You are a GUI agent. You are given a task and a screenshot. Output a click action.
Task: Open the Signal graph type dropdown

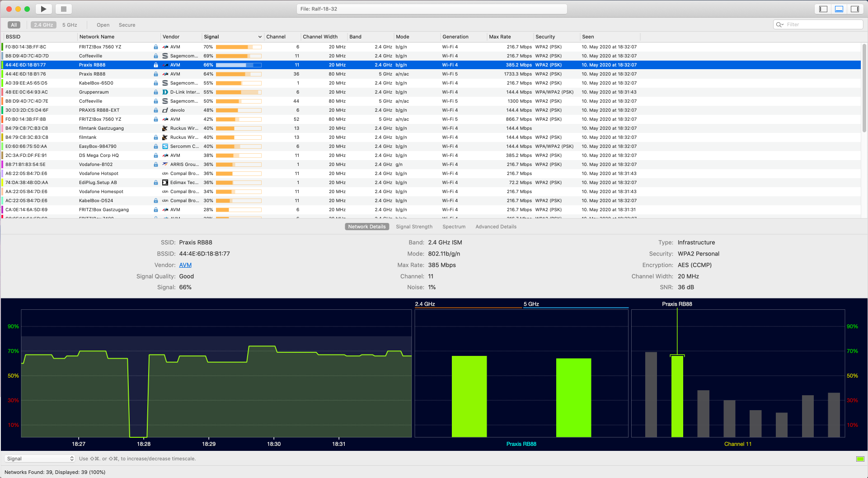coord(40,459)
